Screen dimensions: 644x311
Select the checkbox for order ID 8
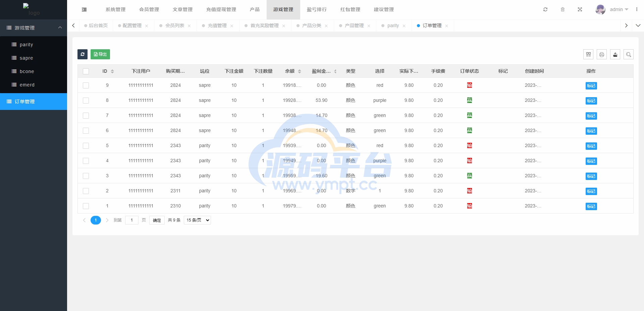pyautogui.click(x=86, y=101)
